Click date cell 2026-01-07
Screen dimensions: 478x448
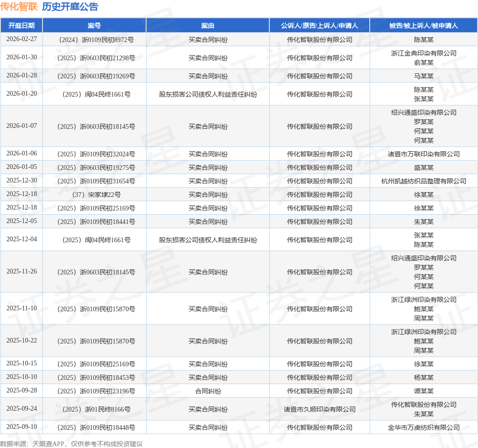click(x=21, y=126)
